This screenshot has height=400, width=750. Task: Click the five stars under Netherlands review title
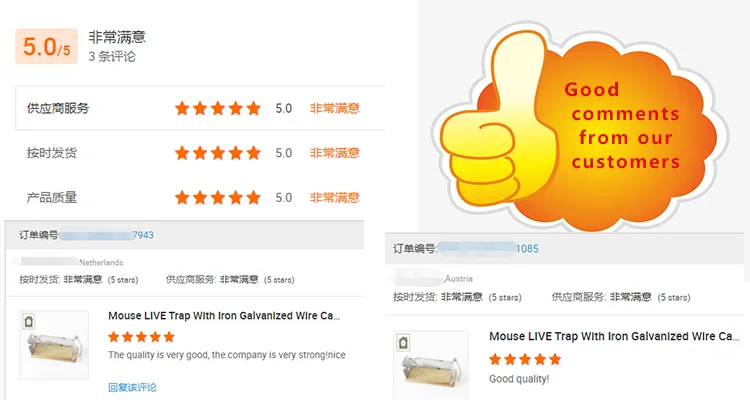tap(141, 337)
